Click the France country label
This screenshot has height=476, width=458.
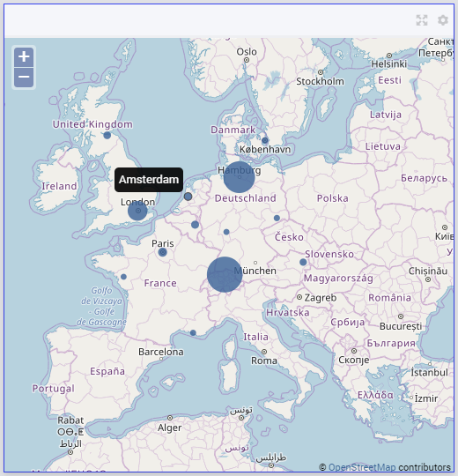click(x=160, y=283)
